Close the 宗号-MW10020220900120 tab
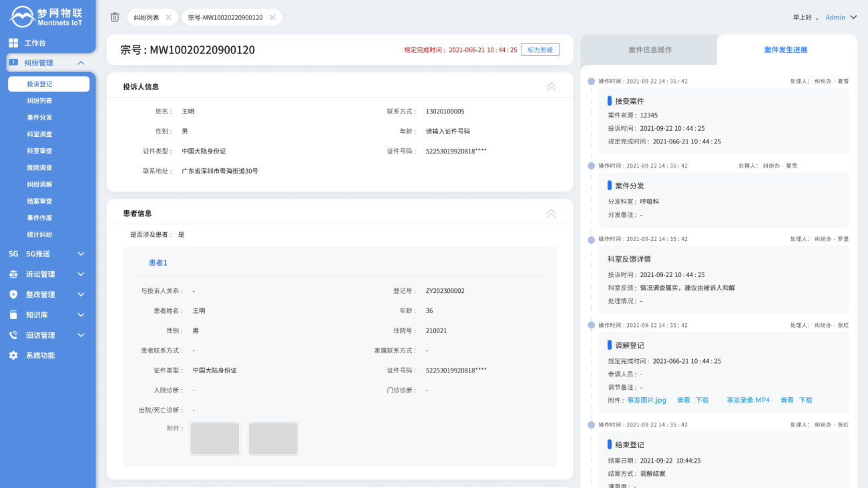Viewport: 868px width, 488px height. pos(272,17)
